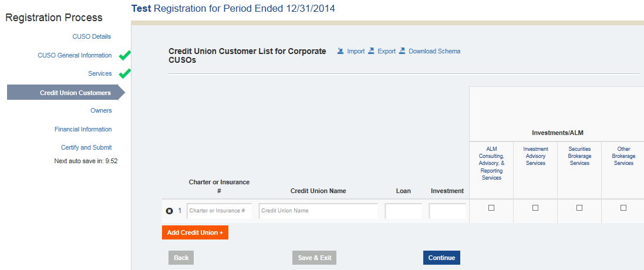Open the Certify and Submit step
This screenshot has width=644, height=270.
pos(86,147)
